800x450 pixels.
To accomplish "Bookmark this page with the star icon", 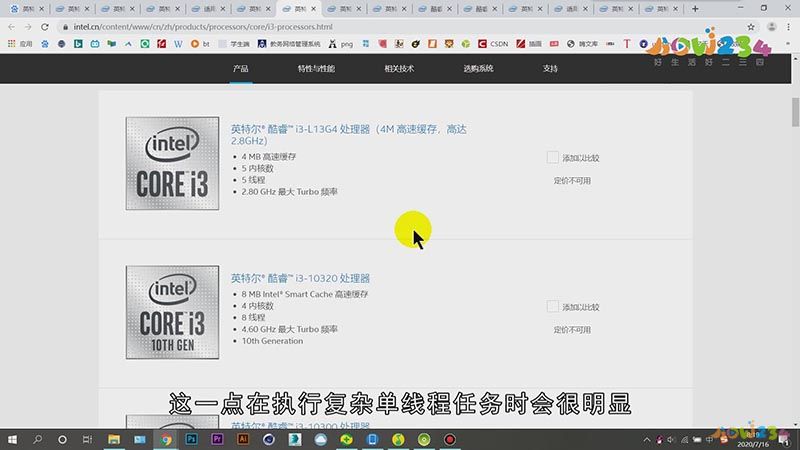I will [x=751, y=27].
